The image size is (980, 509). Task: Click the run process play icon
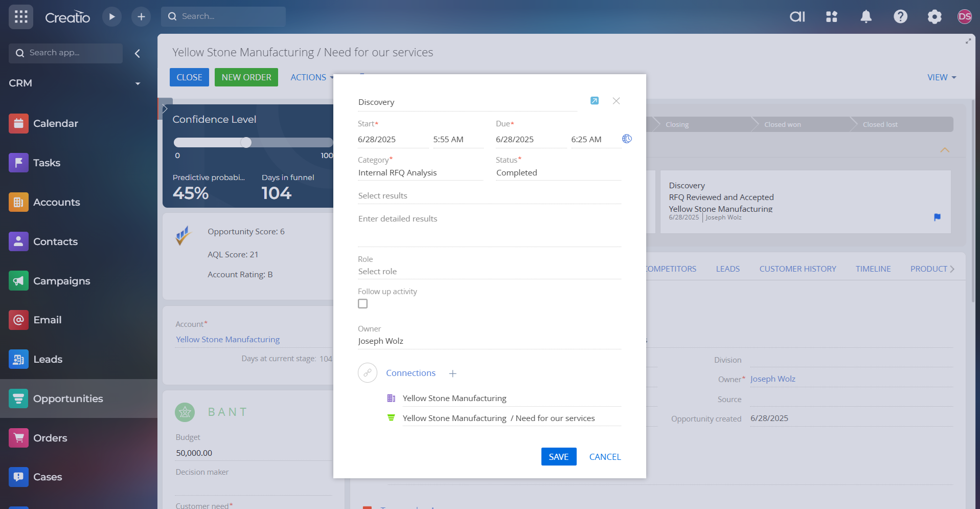(111, 17)
